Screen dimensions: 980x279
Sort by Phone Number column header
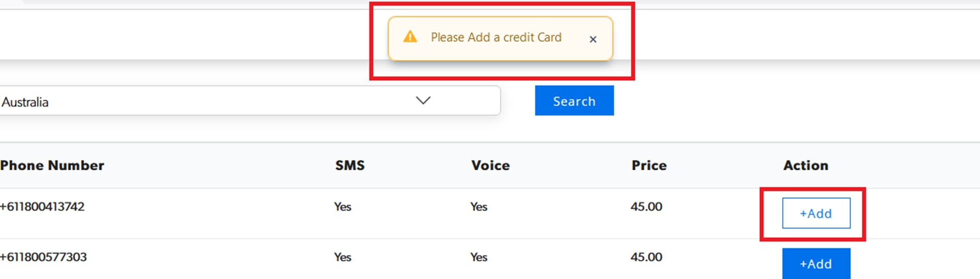point(52,165)
